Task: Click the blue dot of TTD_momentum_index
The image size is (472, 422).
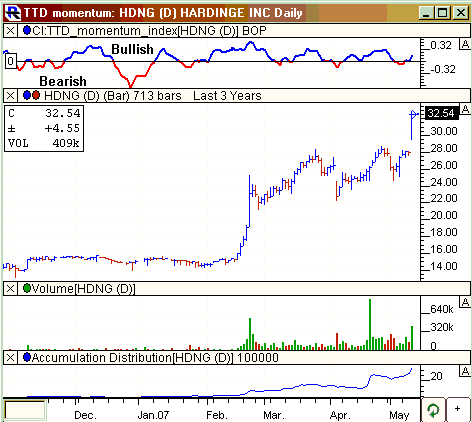Action: (x=27, y=31)
